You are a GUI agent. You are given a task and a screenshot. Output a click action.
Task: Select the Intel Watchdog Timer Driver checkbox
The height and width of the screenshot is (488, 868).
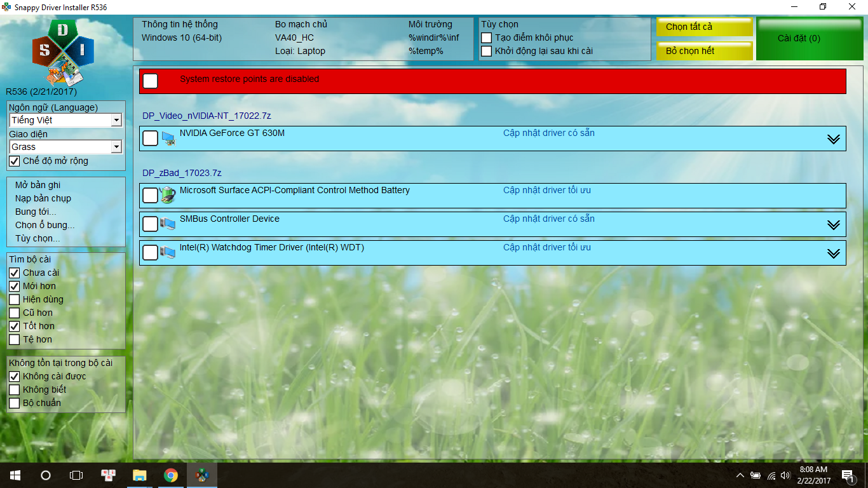click(x=151, y=252)
